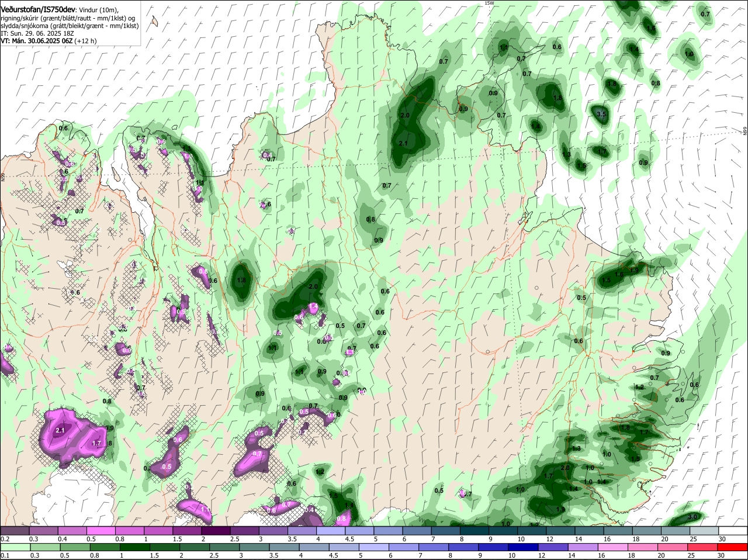Click the "2.1" value in the dark green rain area
The image size is (748, 560).
tap(403, 143)
